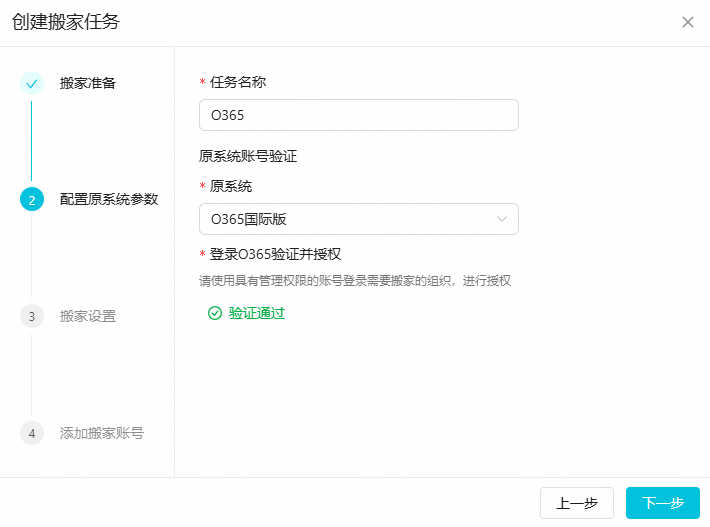Viewport: 710px width, 527px height.
Task: Select the 搬家准备 step label
Action: pos(88,83)
